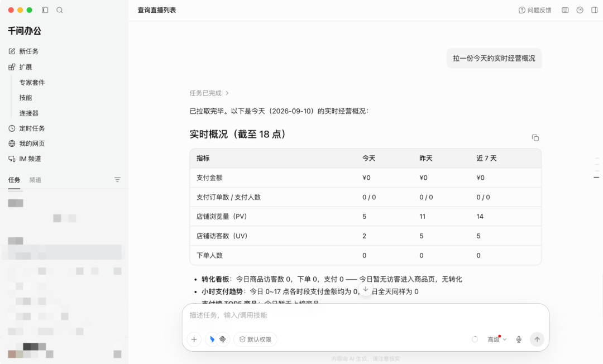
Task: Switch to the 任务 tab
Action: point(14,180)
